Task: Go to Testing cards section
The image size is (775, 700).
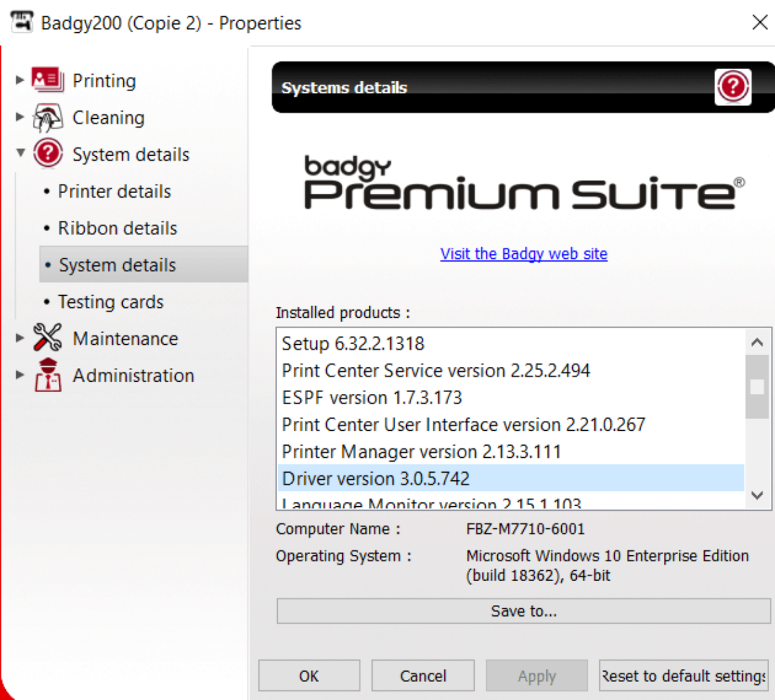Action: click(110, 302)
